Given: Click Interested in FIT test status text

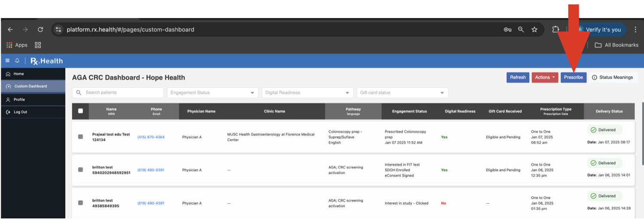Looking at the screenshot, I should 402,165.
